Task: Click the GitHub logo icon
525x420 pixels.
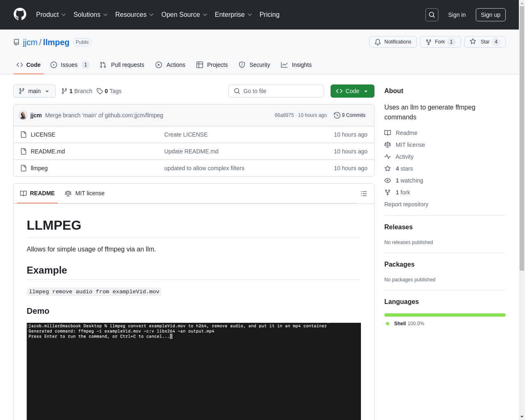Action: click(x=20, y=14)
